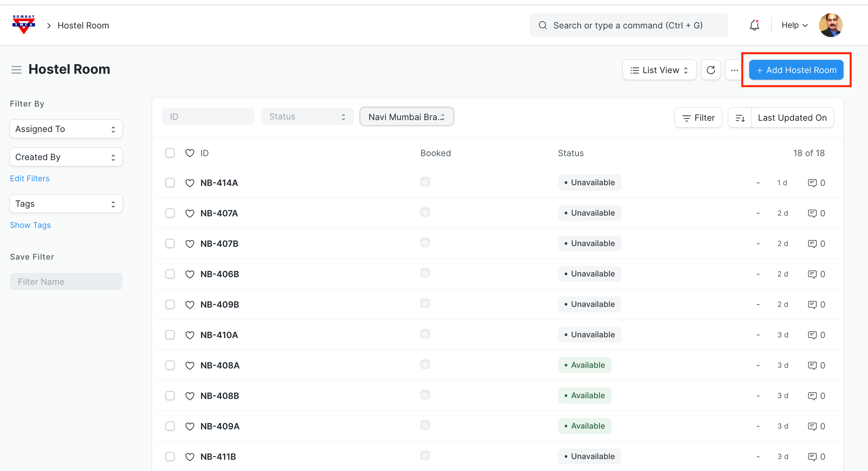Image resolution: width=868 pixels, height=471 pixels.
Task: Click Add Hostel Room button
Action: [x=796, y=70]
